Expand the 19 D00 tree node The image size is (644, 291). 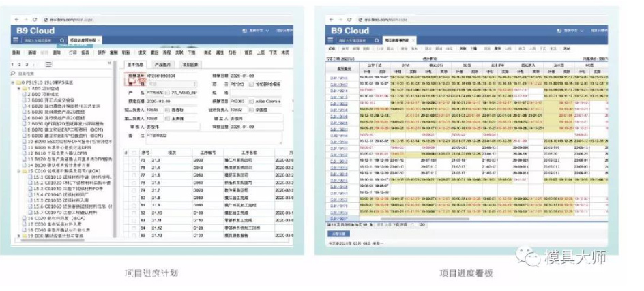coord(14,235)
